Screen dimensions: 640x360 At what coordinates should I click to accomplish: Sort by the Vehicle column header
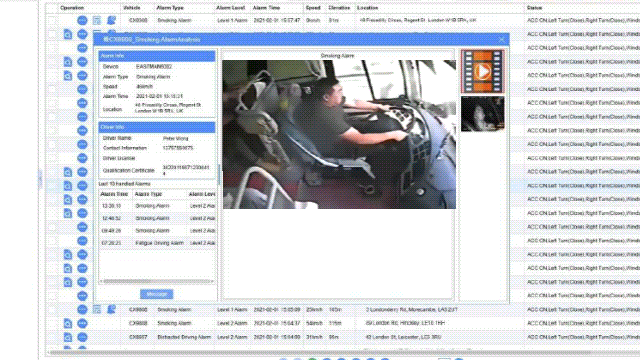click(131, 8)
